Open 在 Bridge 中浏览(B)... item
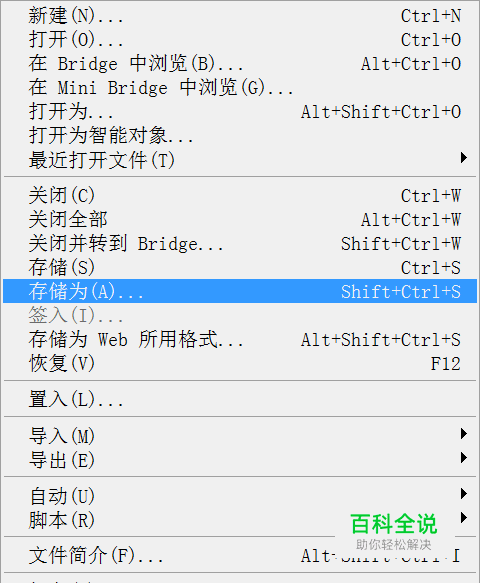Screen dimensions: 480x583 click(240, 64)
